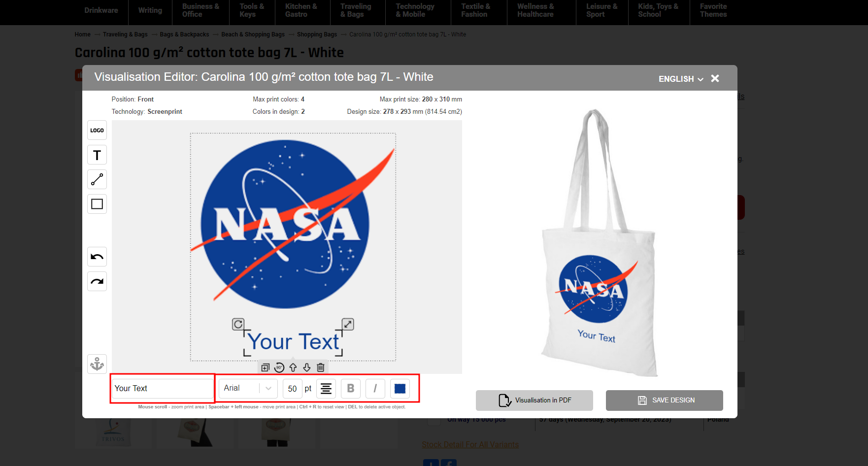Send selected object backward with down arrow
The image size is (868, 466).
point(307,367)
